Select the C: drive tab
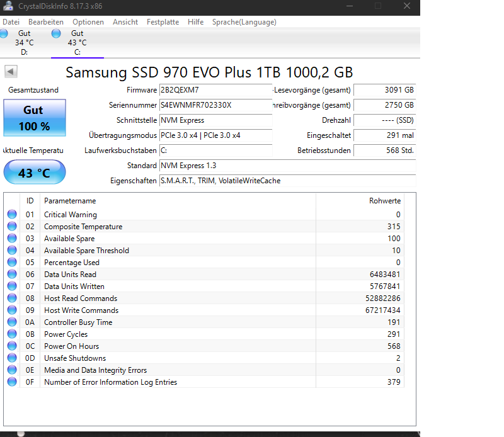The width and height of the screenshot is (504, 437). pos(77,42)
